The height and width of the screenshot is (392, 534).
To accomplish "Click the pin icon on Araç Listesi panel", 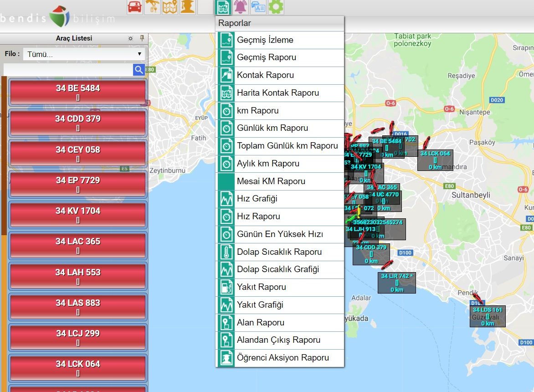I will [x=142, y=38].
